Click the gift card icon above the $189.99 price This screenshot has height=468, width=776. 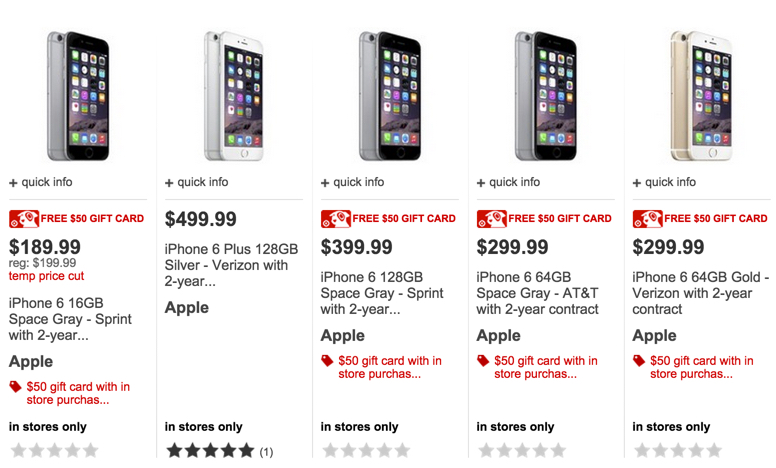point(24,218)
